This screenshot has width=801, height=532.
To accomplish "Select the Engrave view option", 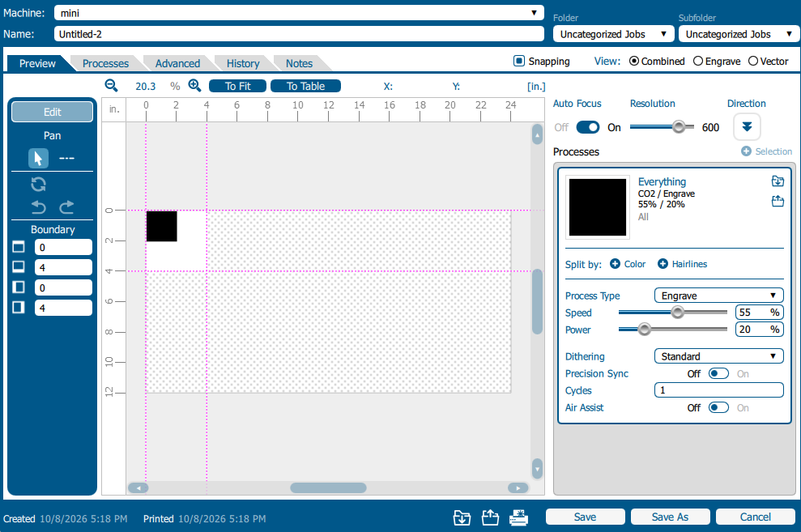I will coord(698,62).
